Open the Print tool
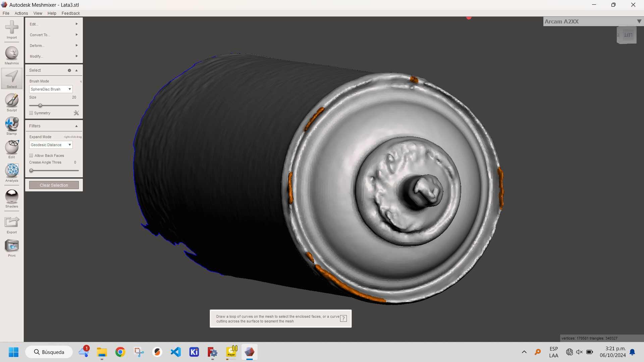Viewport: 644px width, 362px height. tap(12, 248)
